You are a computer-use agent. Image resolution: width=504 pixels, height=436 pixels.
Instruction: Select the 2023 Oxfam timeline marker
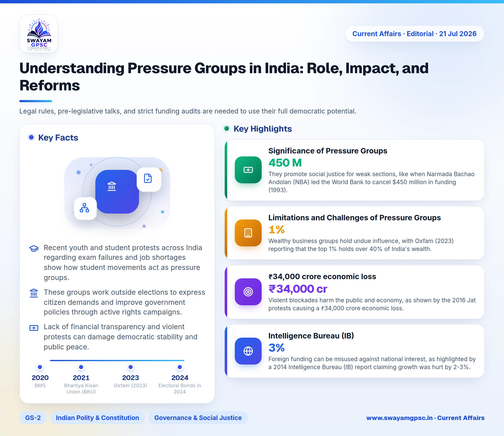pos(130,367)
